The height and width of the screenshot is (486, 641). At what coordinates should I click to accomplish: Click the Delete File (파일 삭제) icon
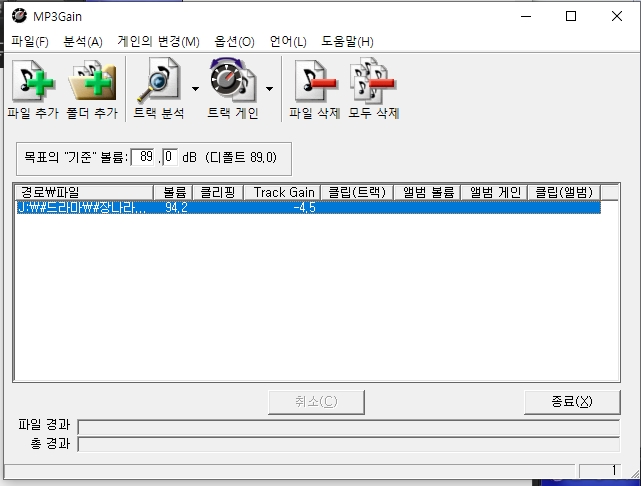point(315,81)
